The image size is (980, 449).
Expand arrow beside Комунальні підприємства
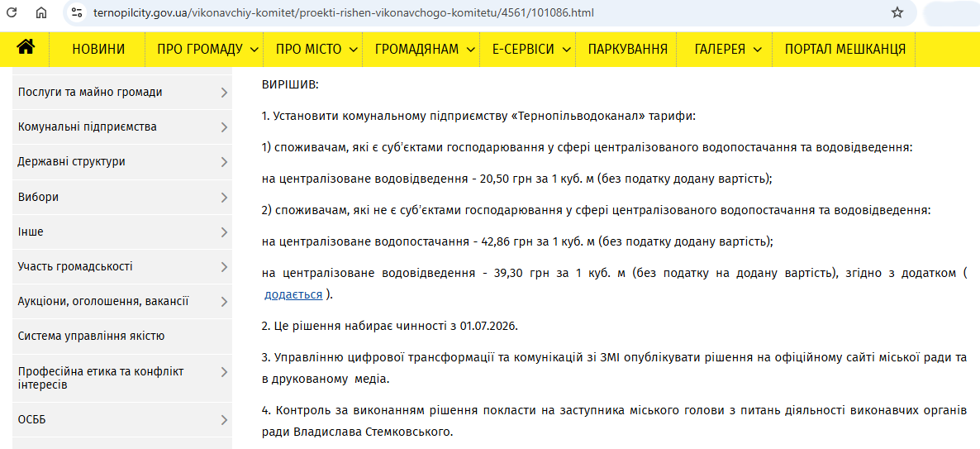225,127
